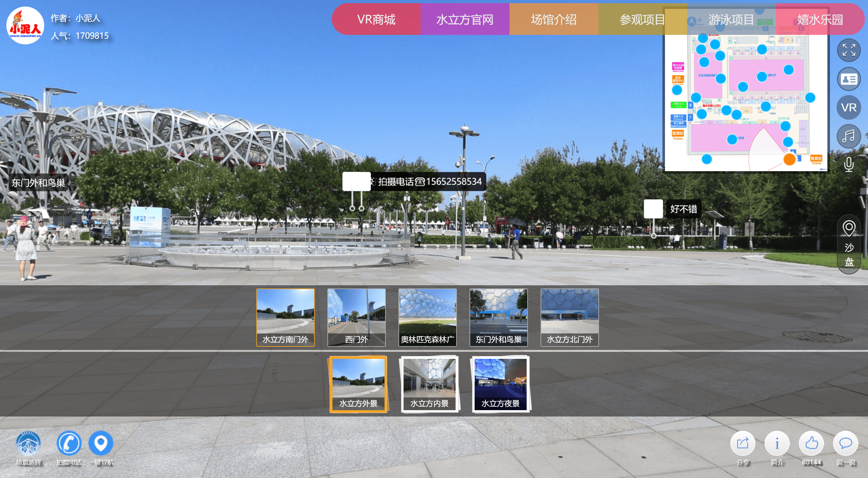Select the 奥林匹克森林广 scene thumbnail
This screenshot has height=478, width=868.
pos(428,317)
